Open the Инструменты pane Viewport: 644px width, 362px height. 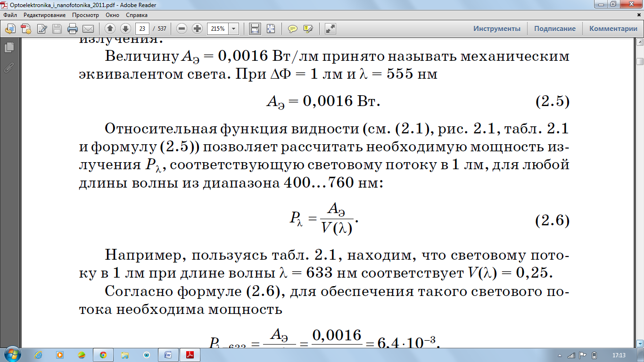pyautogui.click(x=497, y=29)
